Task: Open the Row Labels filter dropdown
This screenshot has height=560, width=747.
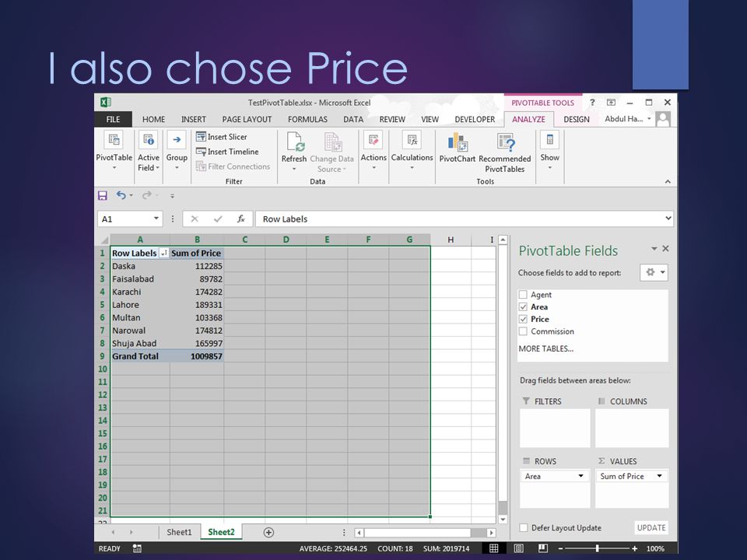Action: click(163, 254)
